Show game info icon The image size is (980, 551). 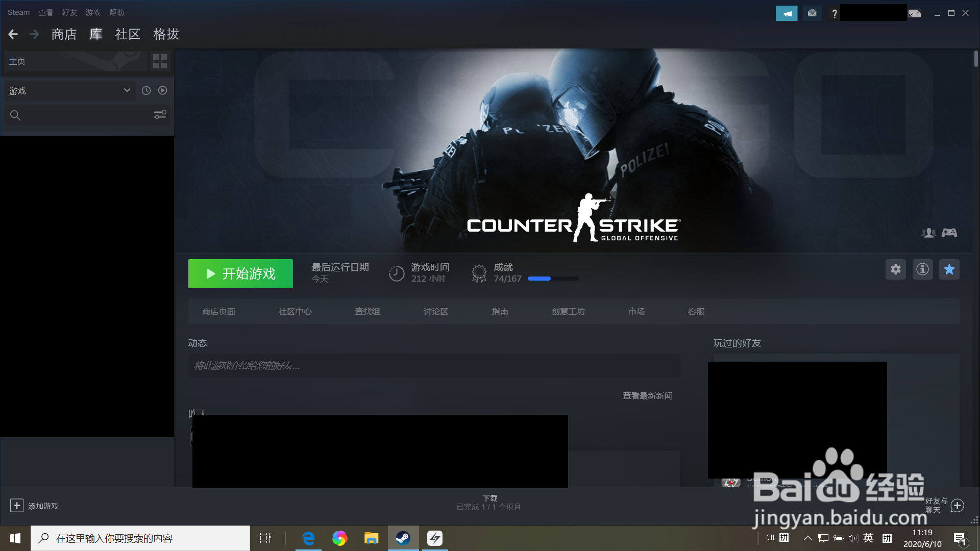[x=922, y=269]
